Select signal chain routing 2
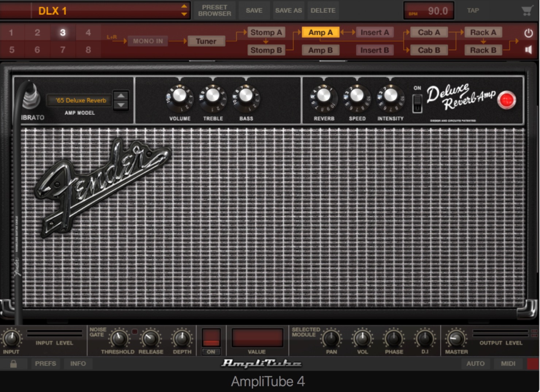 [x=37, y=33]
